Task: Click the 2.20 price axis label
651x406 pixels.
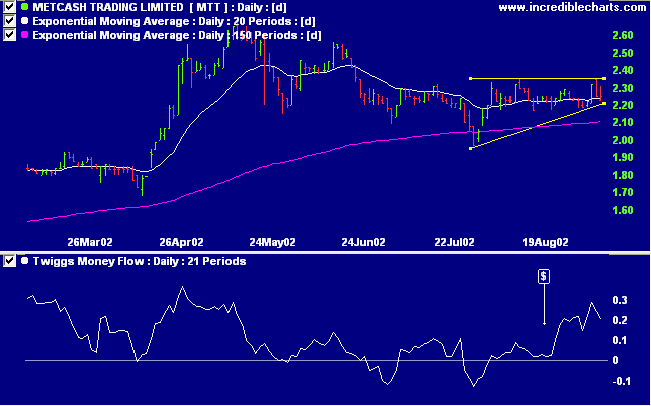Action: point(623,105)
